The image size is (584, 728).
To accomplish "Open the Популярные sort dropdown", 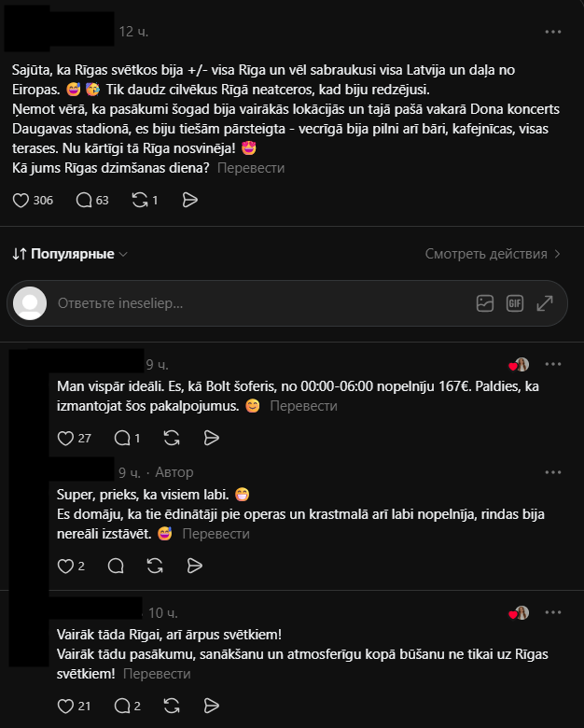I will click(70, 254).
